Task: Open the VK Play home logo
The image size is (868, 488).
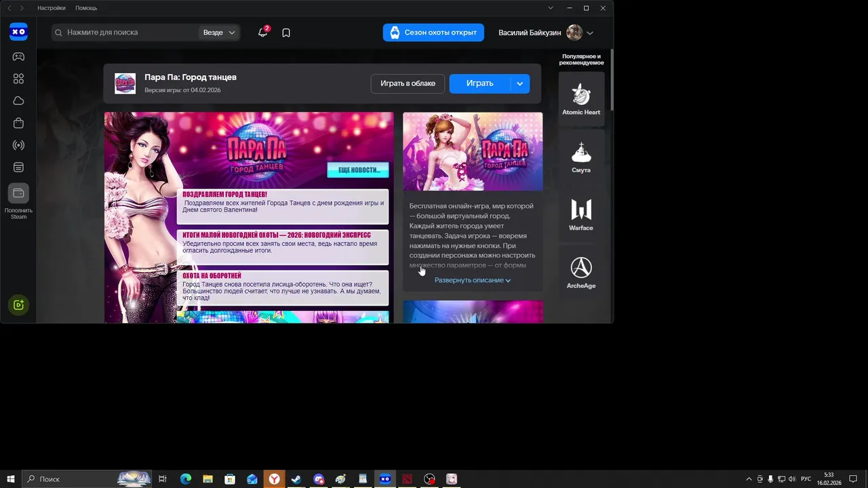Action: pyautogui.click(x=18, y=32)
